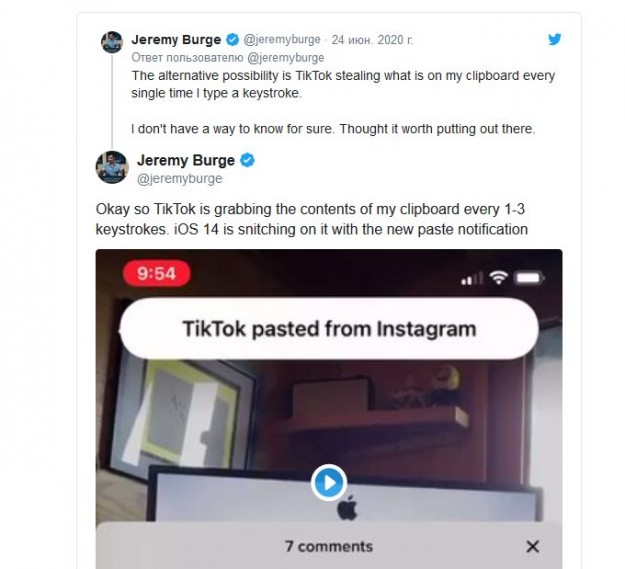The height and width of the screenshot is (569, 625).
Task: Open Jeremy Burge's small reply avatar
Action: [x=112, y=42]
